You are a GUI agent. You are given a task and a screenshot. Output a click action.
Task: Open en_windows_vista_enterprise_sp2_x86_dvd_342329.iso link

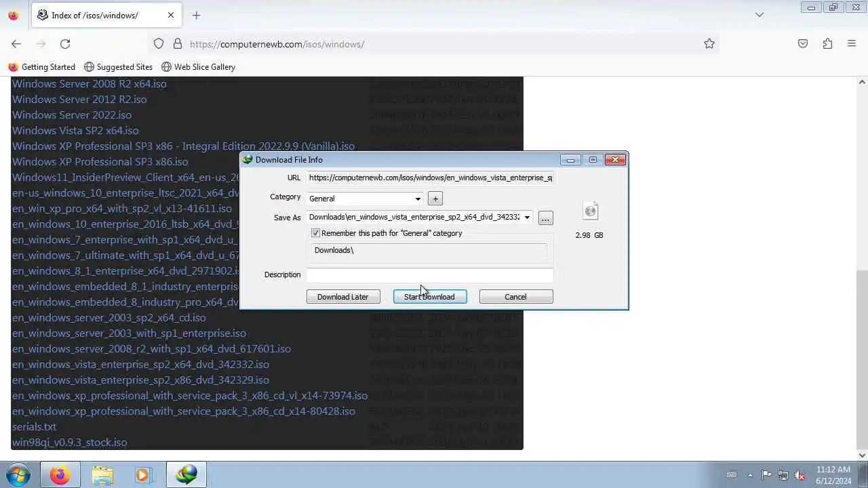click(x=140, y=380)
